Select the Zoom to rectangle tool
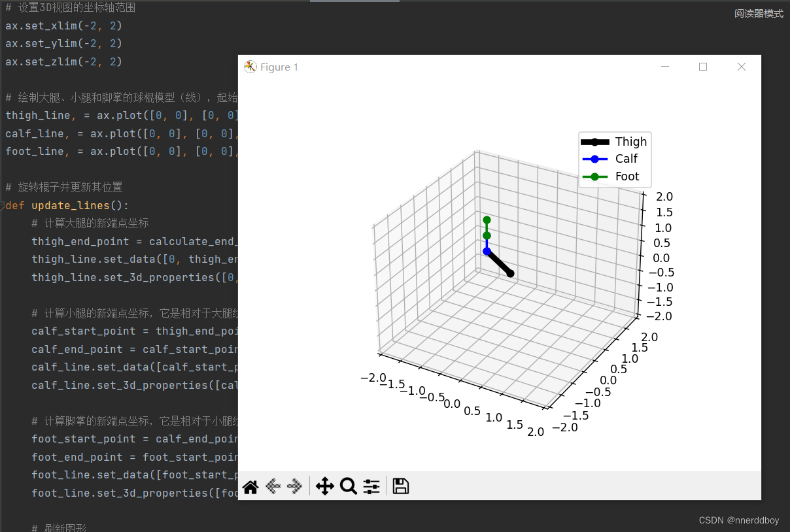Image resolution: width=790 pixels, height=532 pixels. (349, 486)
